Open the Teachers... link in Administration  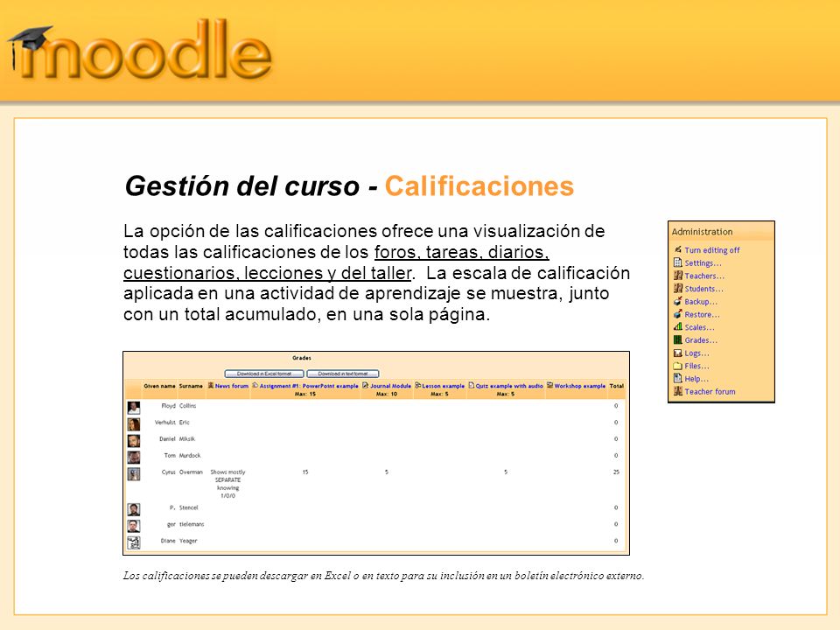[x=704, y=276]
